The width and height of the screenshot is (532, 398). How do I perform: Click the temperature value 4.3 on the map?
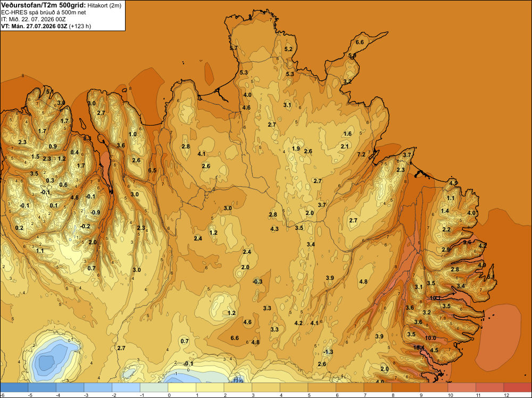(x=275, y=229)
